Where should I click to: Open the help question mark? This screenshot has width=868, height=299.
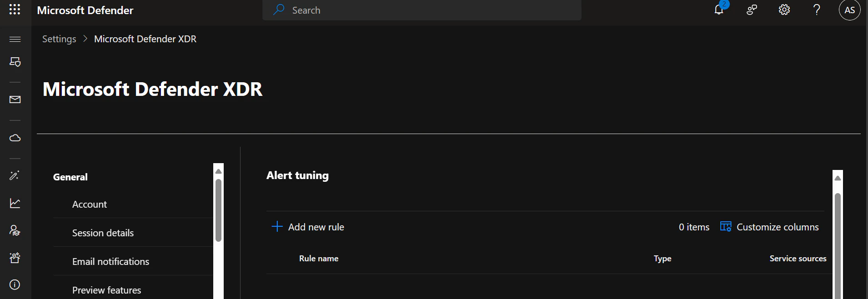[x=817, y=10]
